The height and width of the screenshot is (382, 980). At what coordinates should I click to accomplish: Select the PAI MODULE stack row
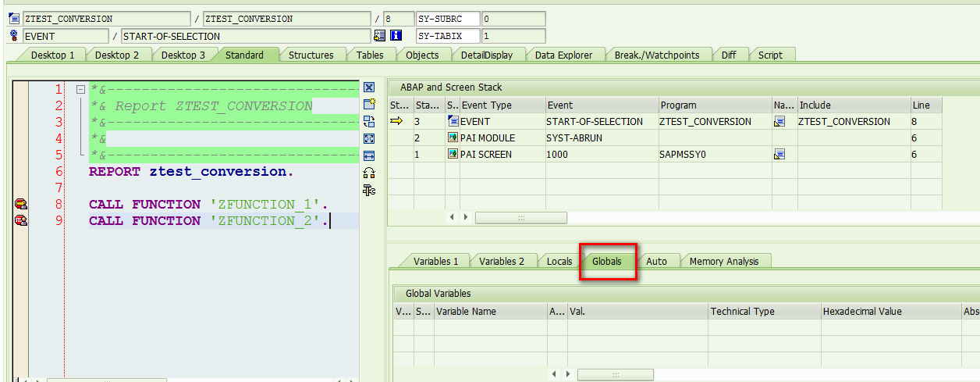[665, 138]
